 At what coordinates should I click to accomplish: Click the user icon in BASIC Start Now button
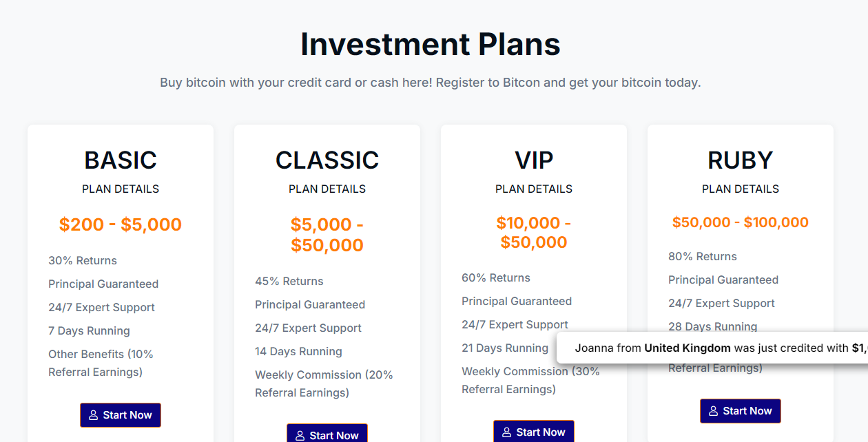tap(94, 415)
